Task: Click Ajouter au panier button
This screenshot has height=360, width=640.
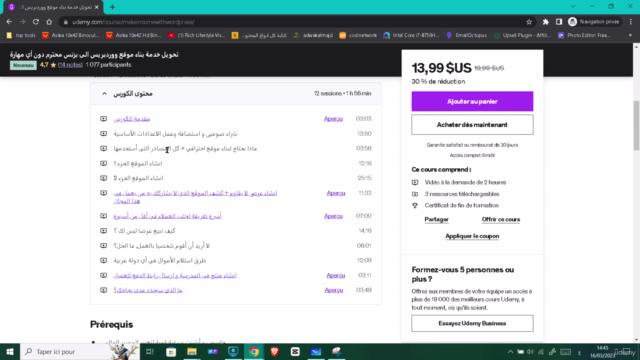Action: (x=472, y=101)
